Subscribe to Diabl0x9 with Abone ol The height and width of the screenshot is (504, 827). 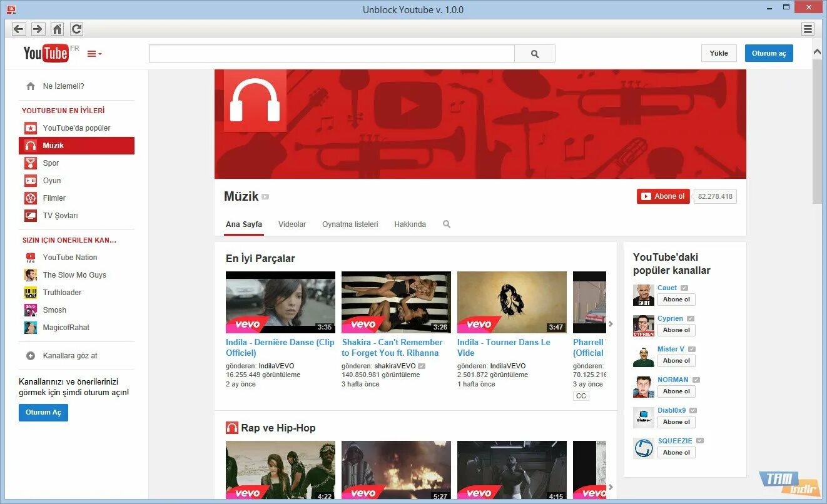[676, 422]
